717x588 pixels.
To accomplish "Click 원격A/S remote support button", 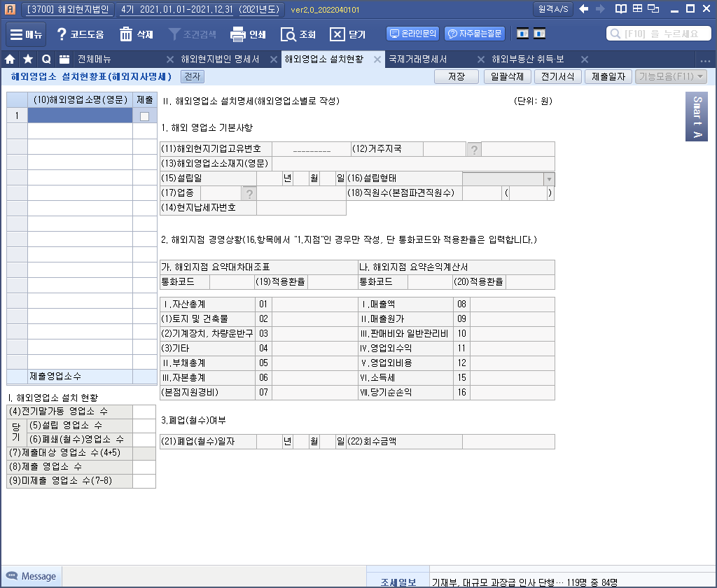I will click(x=553, y=8).
